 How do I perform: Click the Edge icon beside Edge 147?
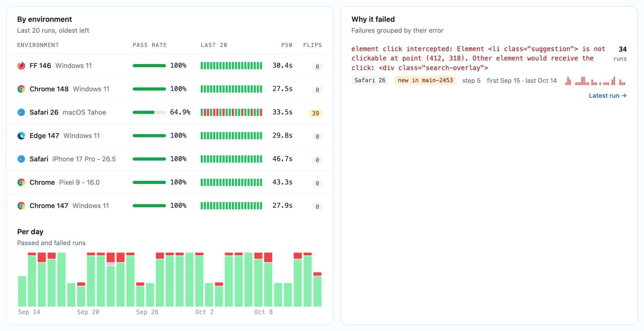click(21, 136)
